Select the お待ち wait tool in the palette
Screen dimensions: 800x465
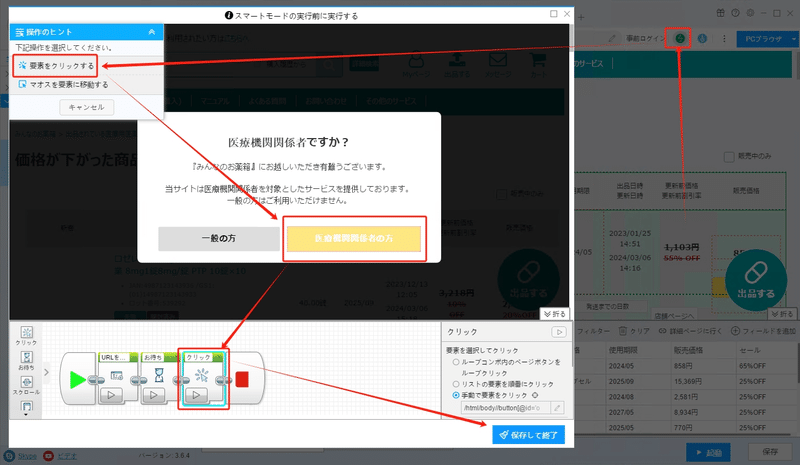point(27,360)
